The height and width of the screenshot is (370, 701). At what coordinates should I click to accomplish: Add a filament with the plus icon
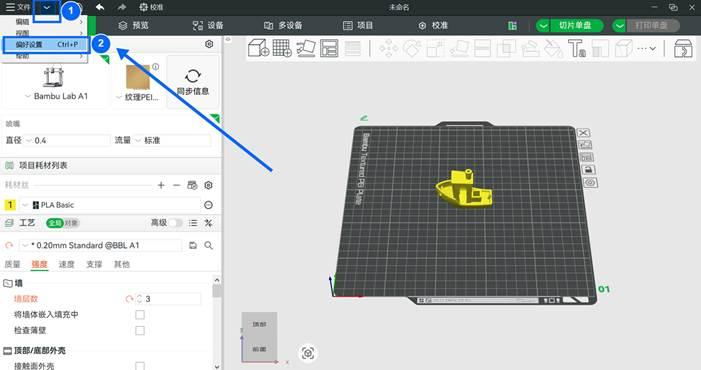pyautogui.click(x=161, y=185)
